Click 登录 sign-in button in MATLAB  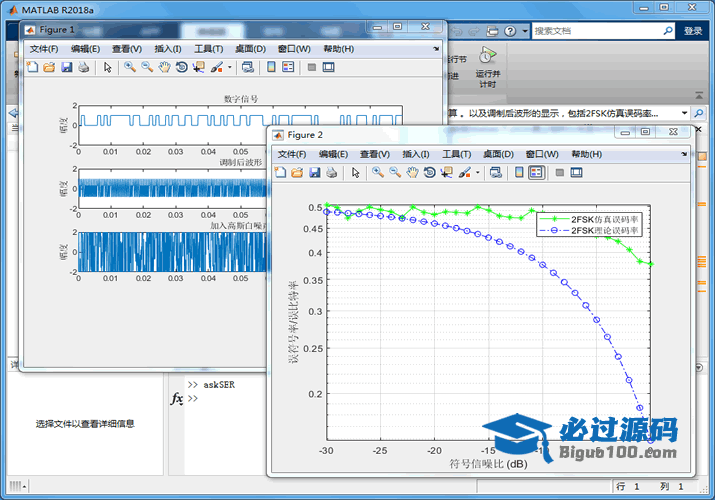693,31
